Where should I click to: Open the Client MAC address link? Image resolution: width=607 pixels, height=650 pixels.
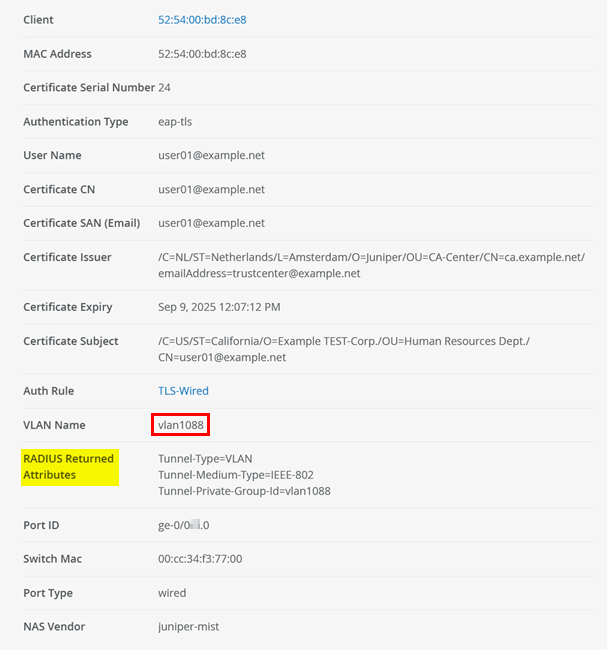(202, 20)
